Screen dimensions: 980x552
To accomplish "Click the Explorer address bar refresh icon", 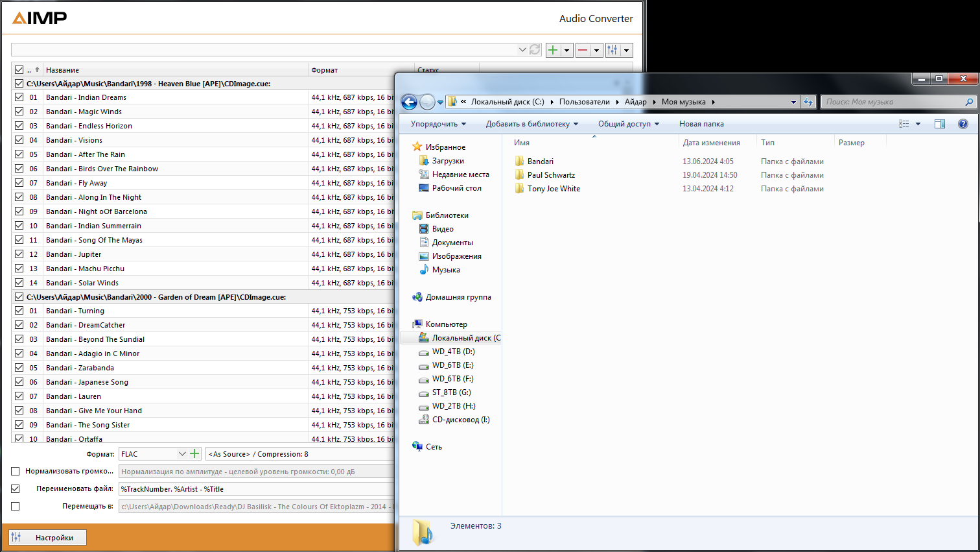I will [808, 102].
